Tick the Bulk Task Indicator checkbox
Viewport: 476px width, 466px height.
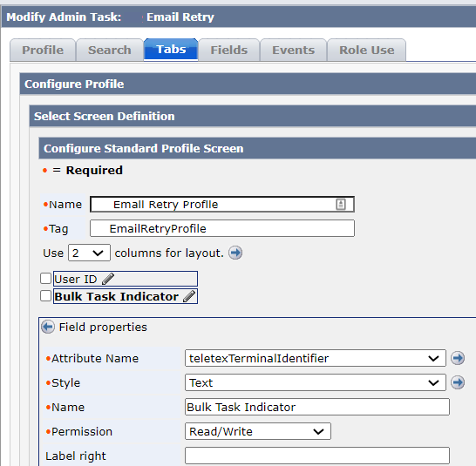click(45, 296)
